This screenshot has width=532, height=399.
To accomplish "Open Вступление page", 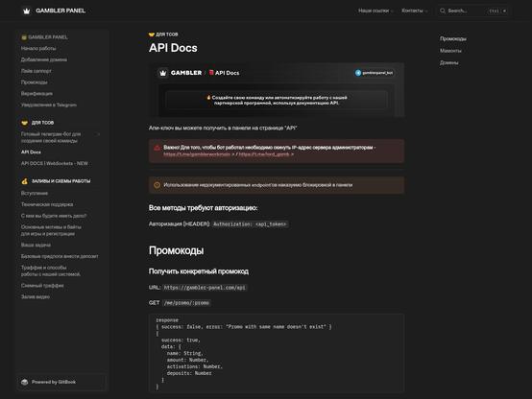I will click(35, 193).
